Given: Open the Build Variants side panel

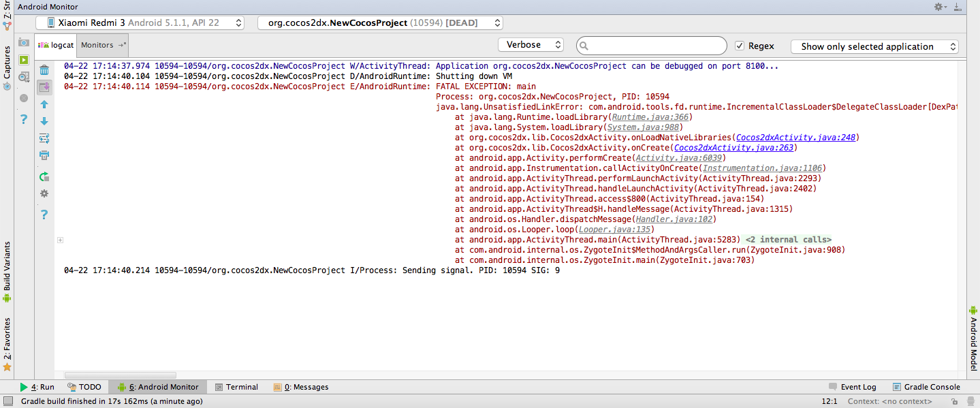Looking at the screenshot, I should (7, 271).
